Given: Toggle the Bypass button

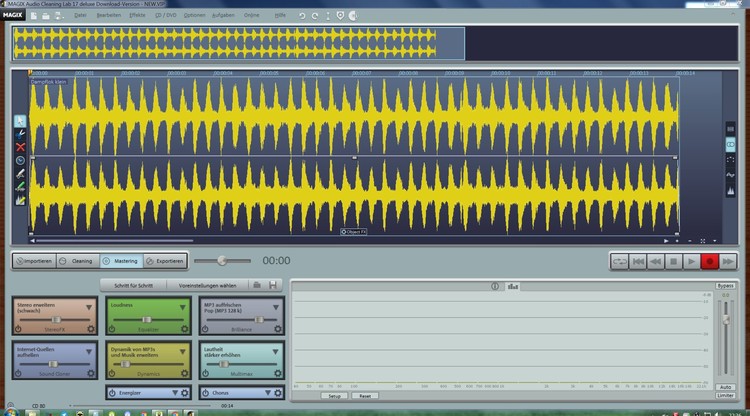Looking at the screenshot, I should [x=725, y=285].
